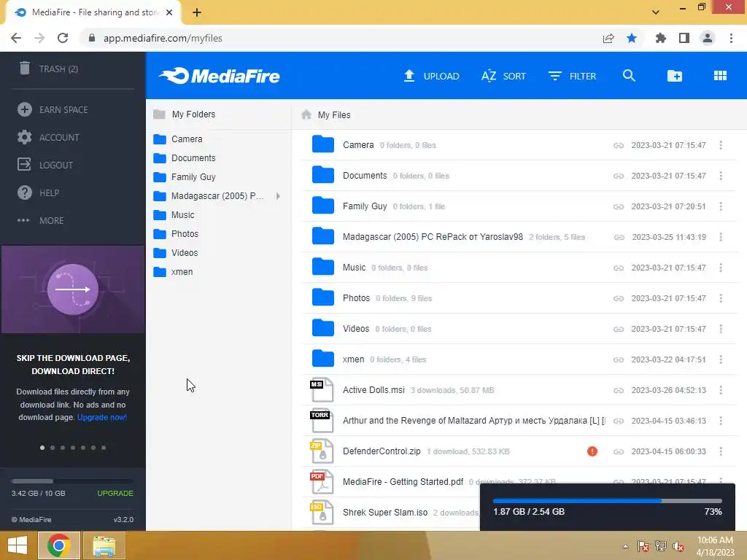Click the DefenderControl.zip file icon
The width and height of the screenshot is (747, 560).
(322, 451)
